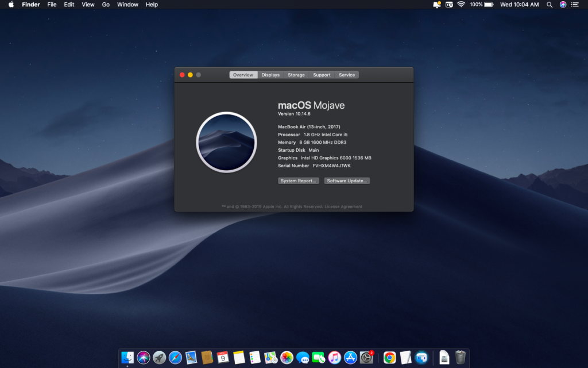
Task: Launch Google Chrome from the Dock
Action: (x=390, y=358)
